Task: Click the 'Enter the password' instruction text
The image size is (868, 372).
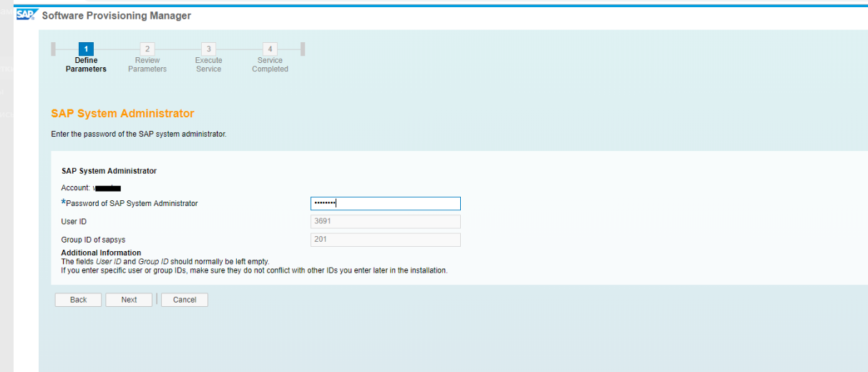Action: [x=139, y=134]
